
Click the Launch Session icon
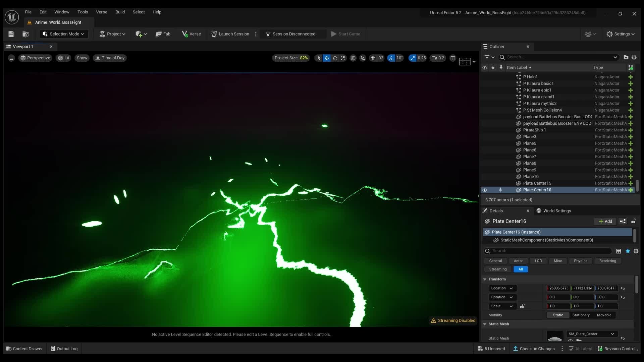tap(214, 34)
